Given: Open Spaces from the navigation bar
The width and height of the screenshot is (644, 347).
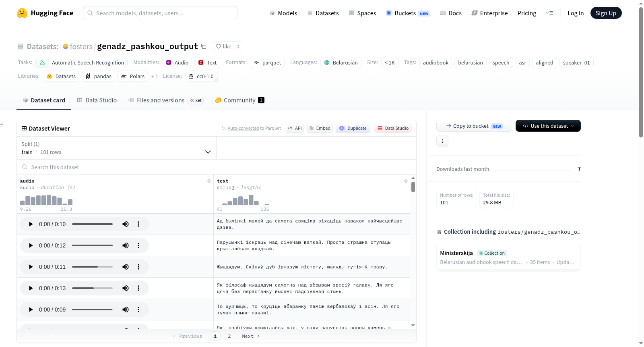Looking at the screenshot, I should [363, 13].
